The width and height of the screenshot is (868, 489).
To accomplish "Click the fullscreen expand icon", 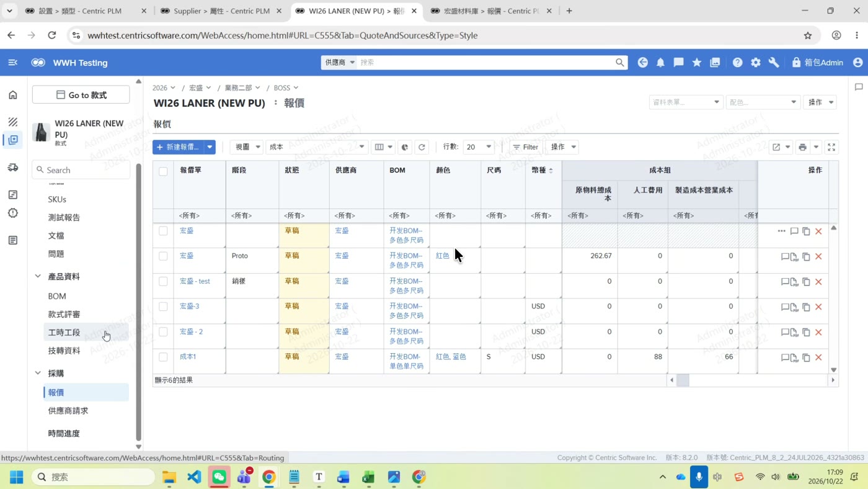I will 831,147.
